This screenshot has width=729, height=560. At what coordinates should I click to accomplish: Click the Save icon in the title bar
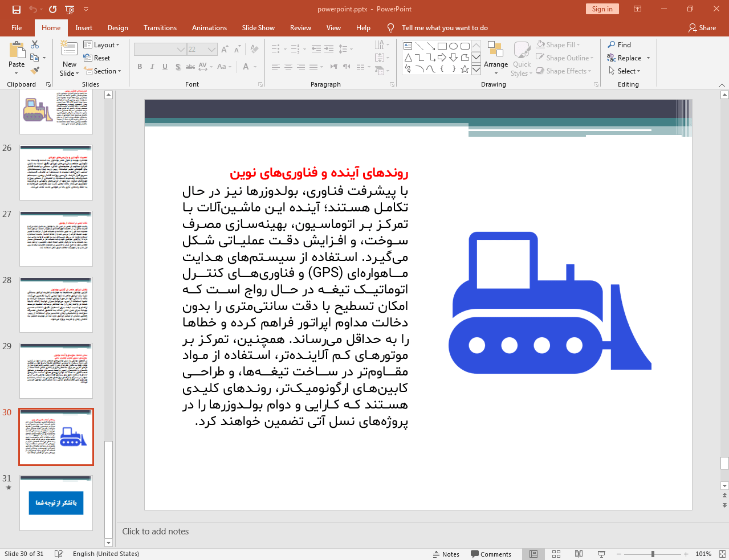coord(17,9)
